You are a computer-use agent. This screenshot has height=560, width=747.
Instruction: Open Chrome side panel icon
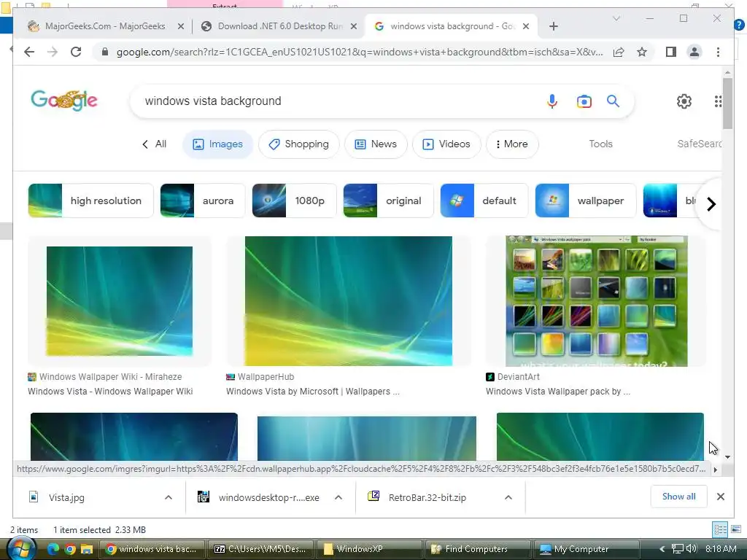(x=671, y=52)
